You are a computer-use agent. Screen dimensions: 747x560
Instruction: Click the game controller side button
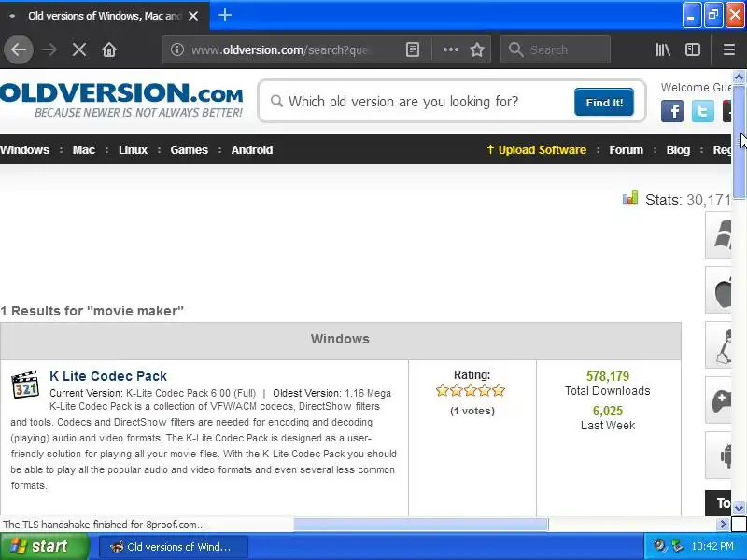718,400
